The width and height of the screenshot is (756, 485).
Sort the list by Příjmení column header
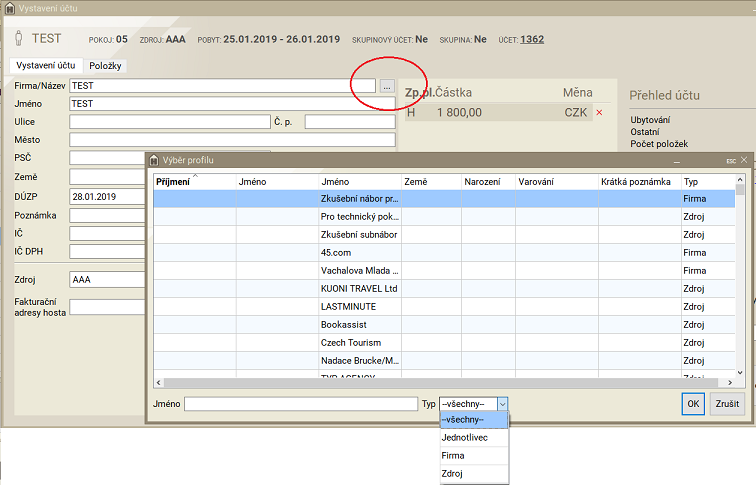click(x=173, y=181)
